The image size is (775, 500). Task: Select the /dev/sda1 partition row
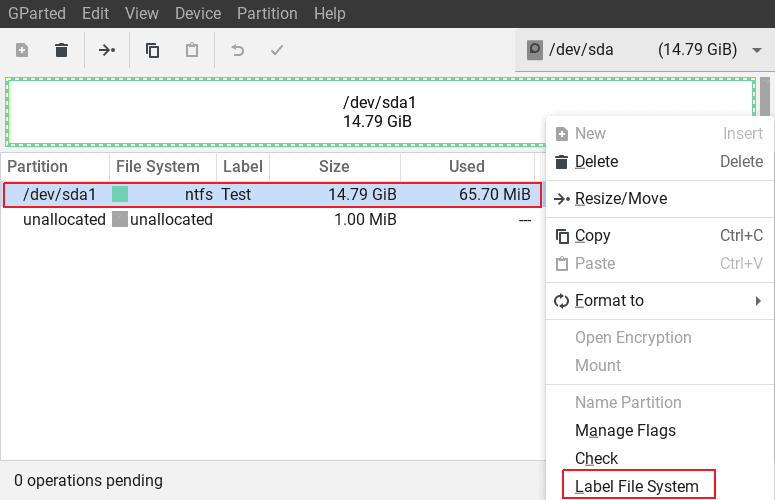tap(273, 195)
